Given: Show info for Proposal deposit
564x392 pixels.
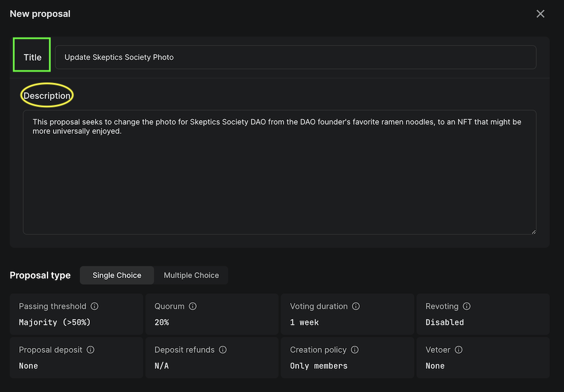Looking at the screenshot, I should [91, 350].
